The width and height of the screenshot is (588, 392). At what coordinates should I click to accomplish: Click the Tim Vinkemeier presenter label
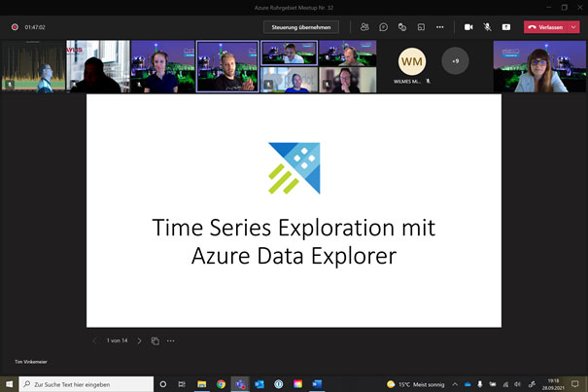(31, 362)
